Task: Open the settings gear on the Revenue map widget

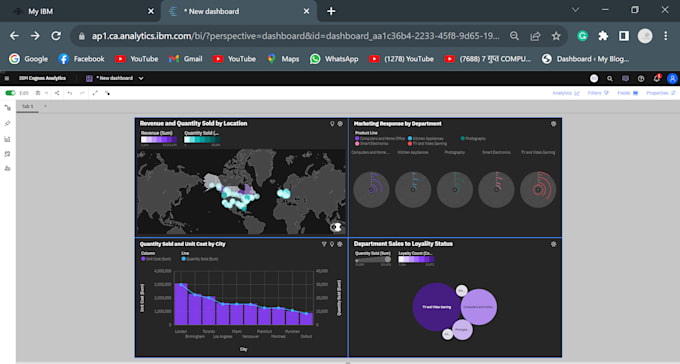Action: coord(340,124)
